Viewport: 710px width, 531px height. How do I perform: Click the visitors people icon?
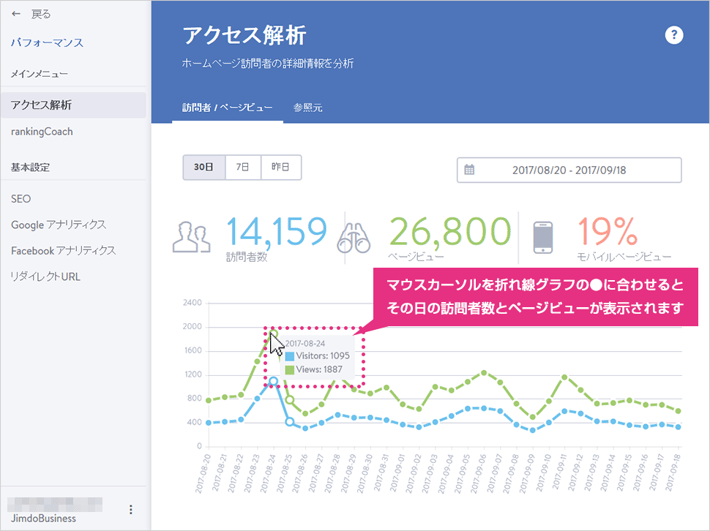coord(190,238)
